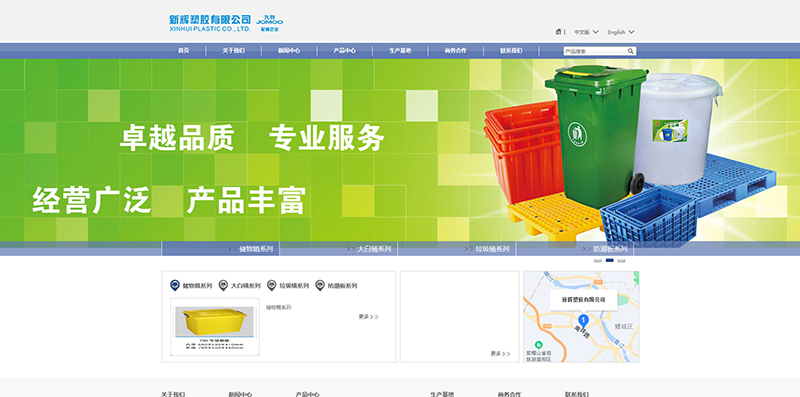Click footer 关于我们 link

pos(173,394)
